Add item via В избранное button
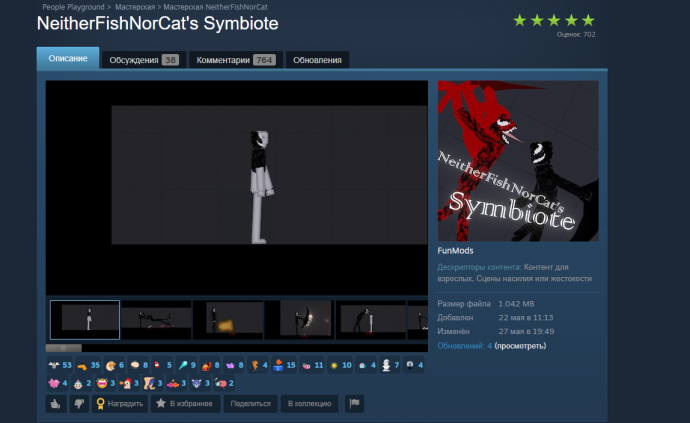The height and width of the screenshot is (423, 690). tap(183, 403)
